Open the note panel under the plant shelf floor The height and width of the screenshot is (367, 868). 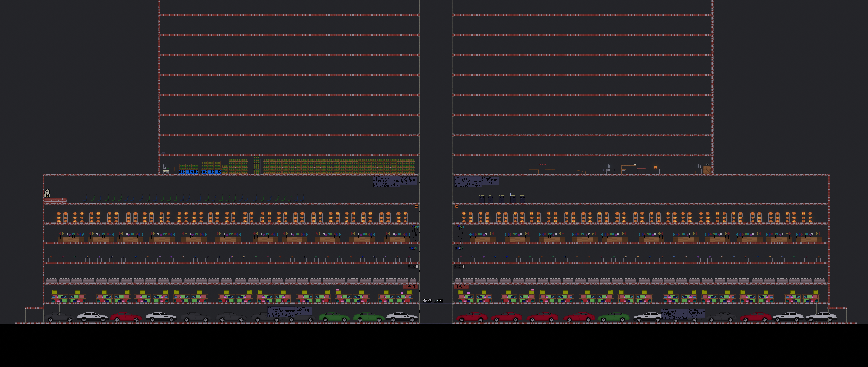pyautogui.click(x=395, y=181)
